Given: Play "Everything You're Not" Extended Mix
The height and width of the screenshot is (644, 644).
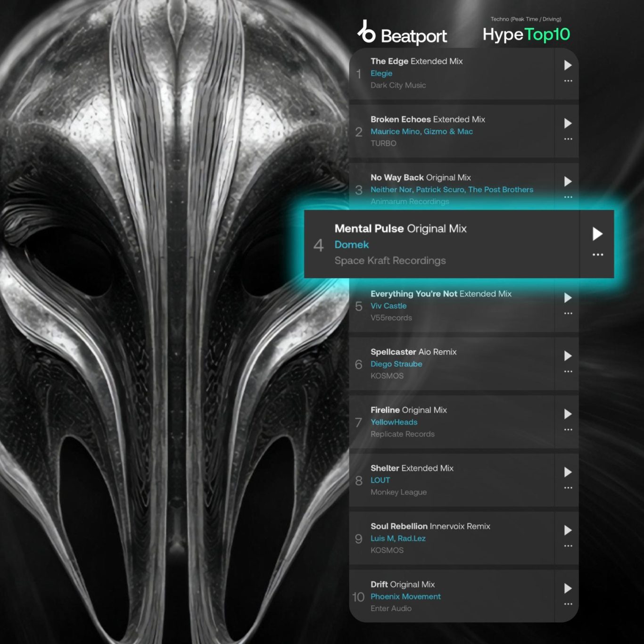Looking at the screenshot, I should pos(568,298).
